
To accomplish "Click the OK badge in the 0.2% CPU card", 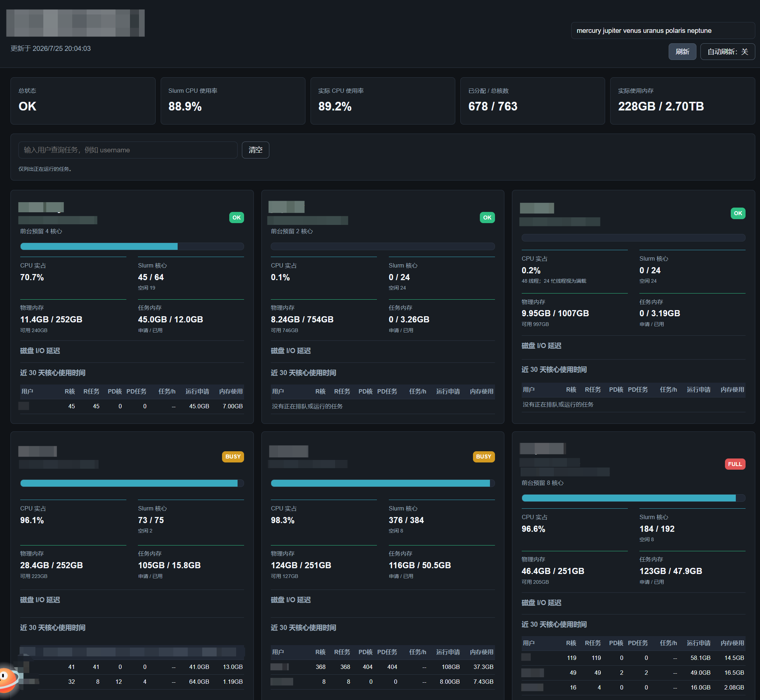I will click(x=738, y=213).
